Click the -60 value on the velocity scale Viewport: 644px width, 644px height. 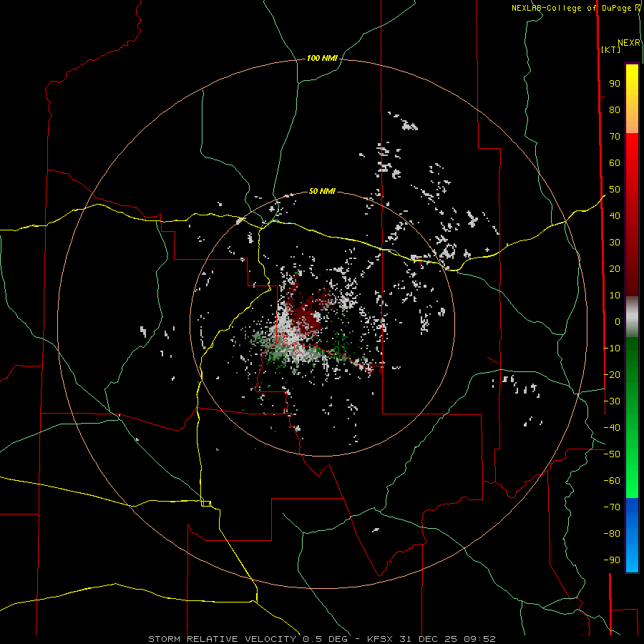pos(612,481)
